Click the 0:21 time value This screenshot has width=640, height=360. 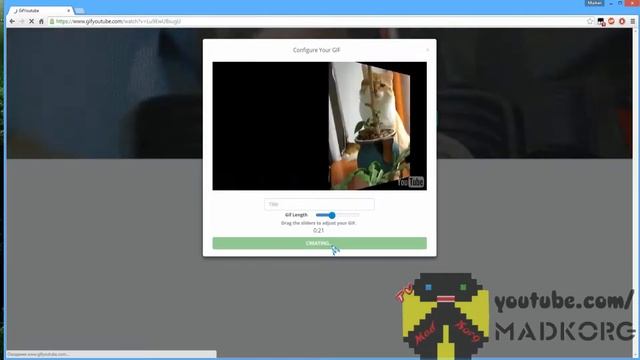(x=318, y=230)
